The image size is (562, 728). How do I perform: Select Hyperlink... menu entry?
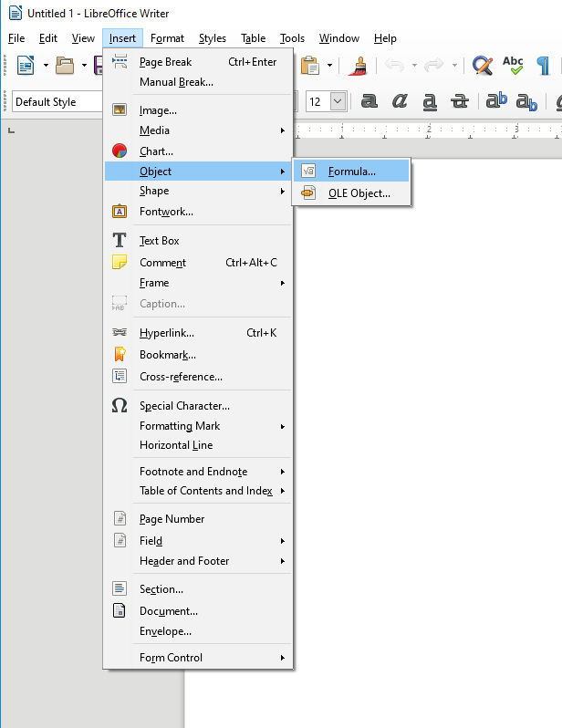point(198,333)
